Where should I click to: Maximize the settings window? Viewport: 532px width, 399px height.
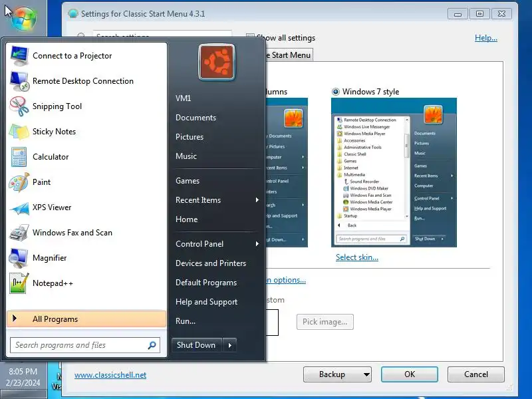point(479,14)
